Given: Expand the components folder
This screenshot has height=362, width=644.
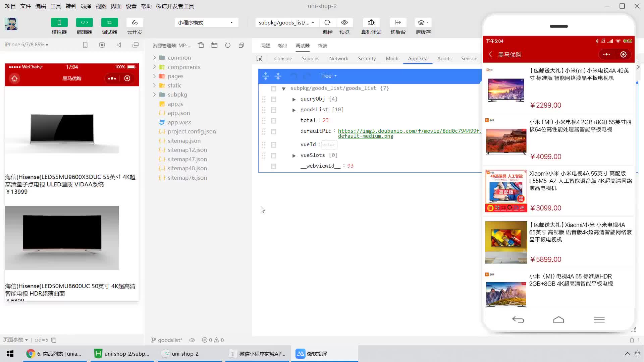Looking at the screenshot, I should click(154, 67).
